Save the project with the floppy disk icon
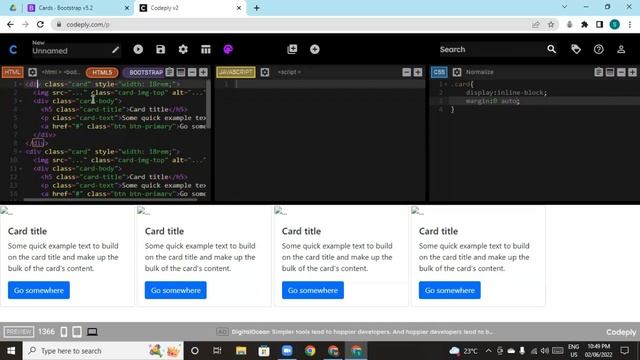The height and width of the screenshot is (360, 640). 160,49
